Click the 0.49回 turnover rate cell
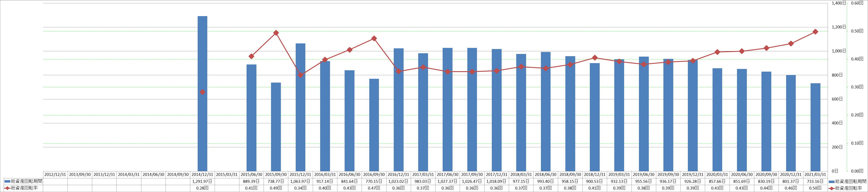The image size is (868, 192). 276,188
